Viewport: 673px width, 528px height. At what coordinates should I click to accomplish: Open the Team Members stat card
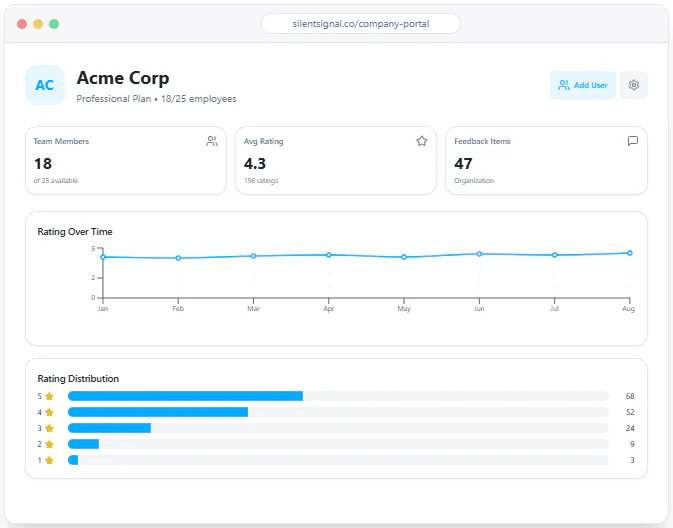click(126, 160)
